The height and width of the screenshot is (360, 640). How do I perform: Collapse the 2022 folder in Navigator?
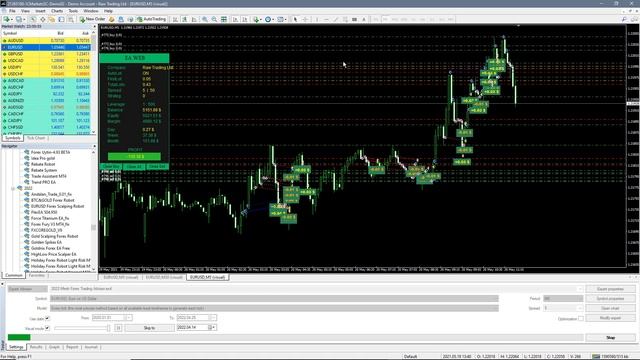(13, 188)
